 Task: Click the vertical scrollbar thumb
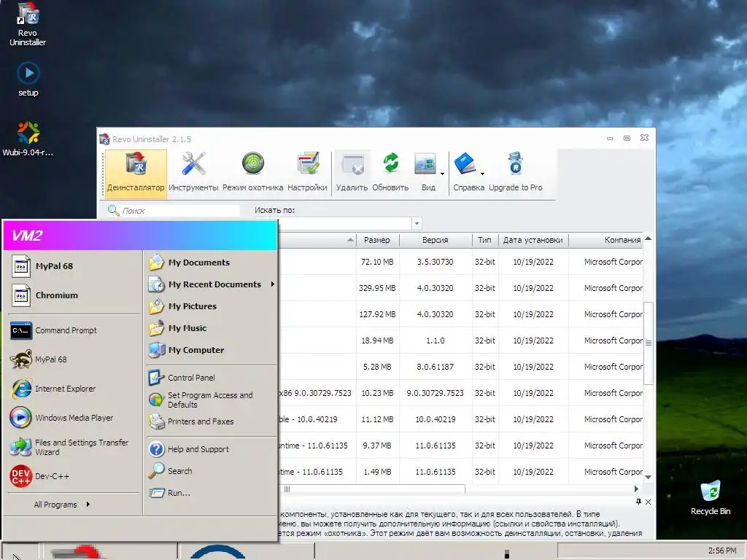tap(648, 343)
